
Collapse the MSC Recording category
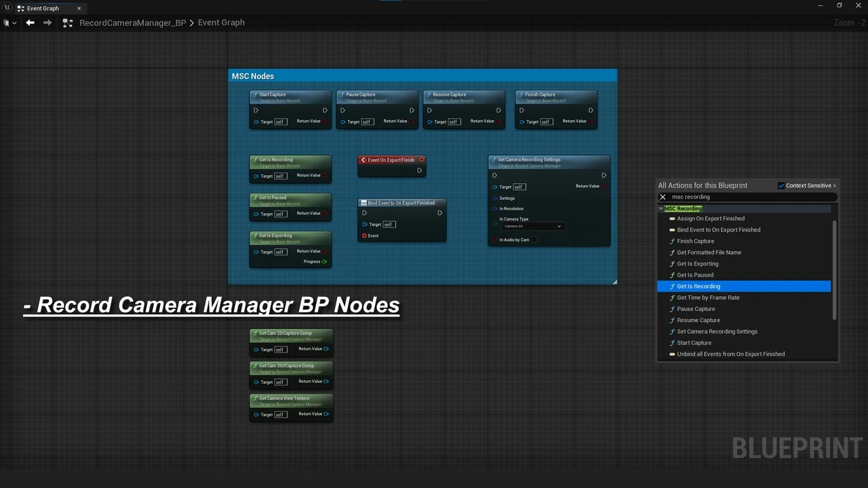coord(661,209)
